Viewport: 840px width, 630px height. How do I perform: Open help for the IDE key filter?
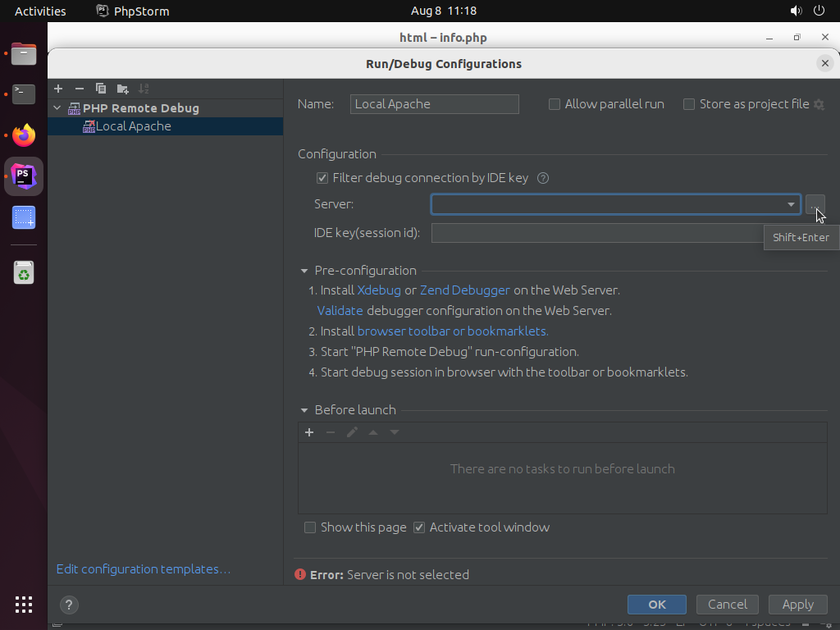543,178
